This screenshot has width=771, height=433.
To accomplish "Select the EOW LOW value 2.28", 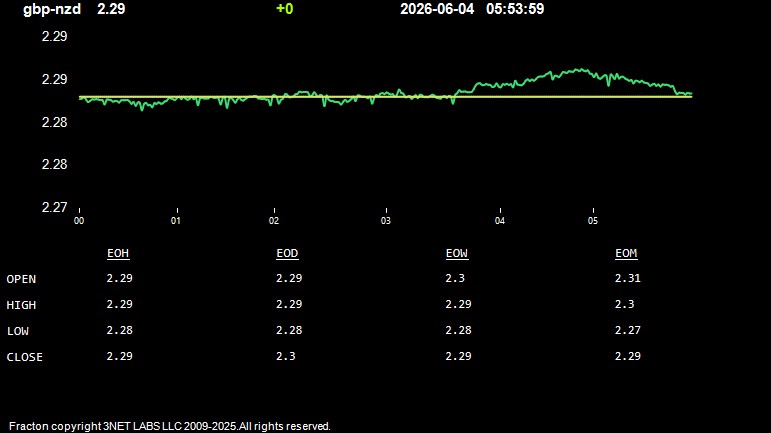I will (x=458, y=330).
